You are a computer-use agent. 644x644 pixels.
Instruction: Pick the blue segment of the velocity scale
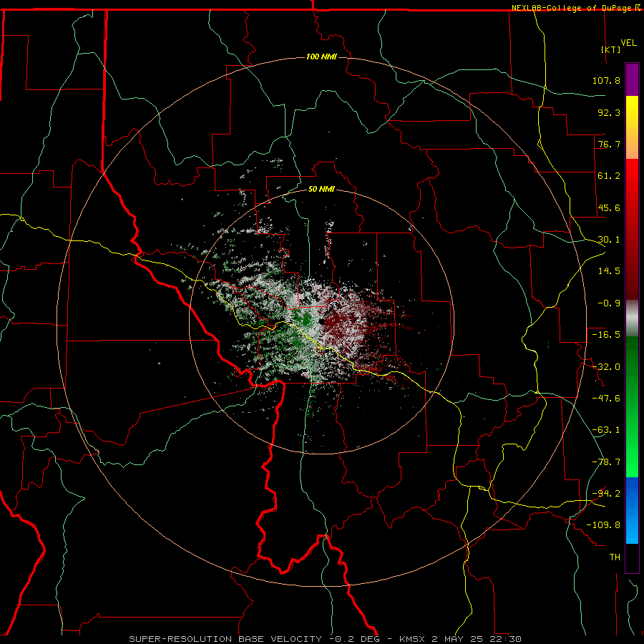(x=632, y=510)
